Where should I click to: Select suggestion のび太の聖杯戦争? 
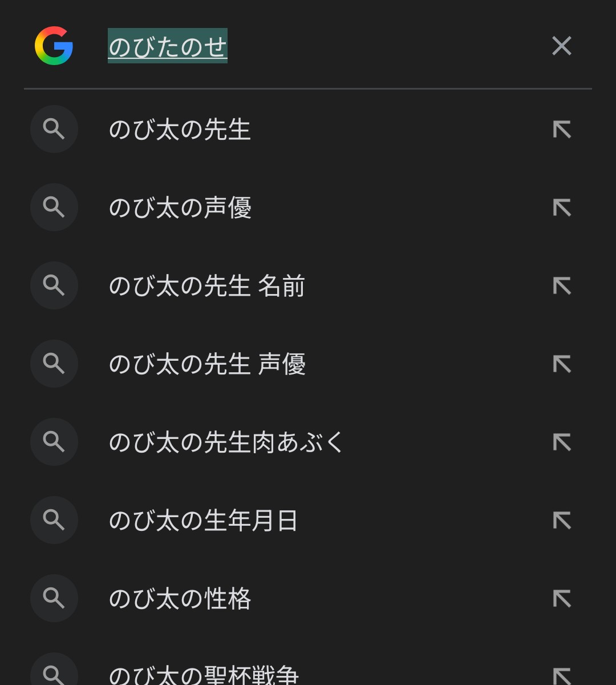tap(203, 675)
